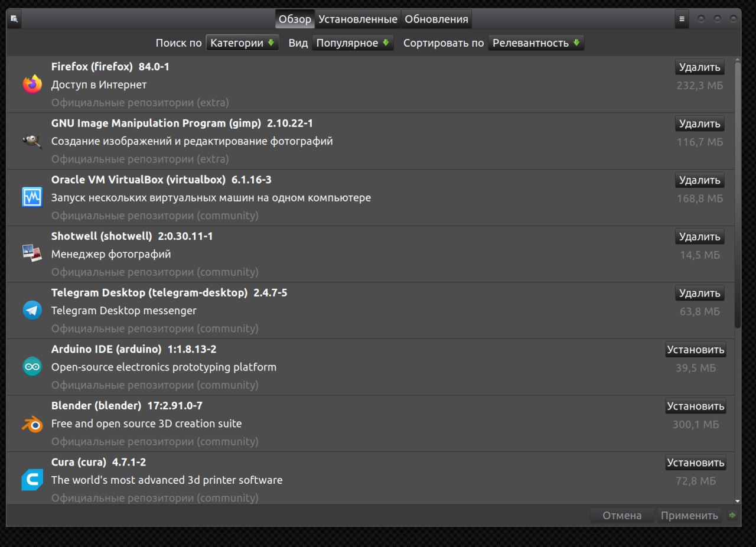Viewport: 756px width, 547px height.
Task: Click the VirtualBox application icon
Action: point(32,197)
